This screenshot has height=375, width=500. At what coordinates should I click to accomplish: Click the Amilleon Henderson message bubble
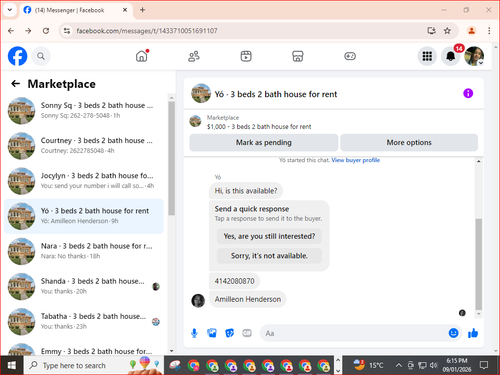248,299
